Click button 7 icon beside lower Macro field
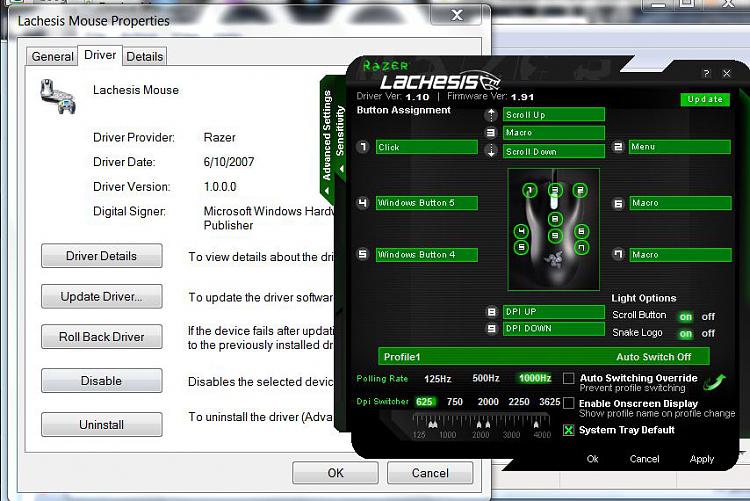The image size is (750, 501). (x=618, y=255)
